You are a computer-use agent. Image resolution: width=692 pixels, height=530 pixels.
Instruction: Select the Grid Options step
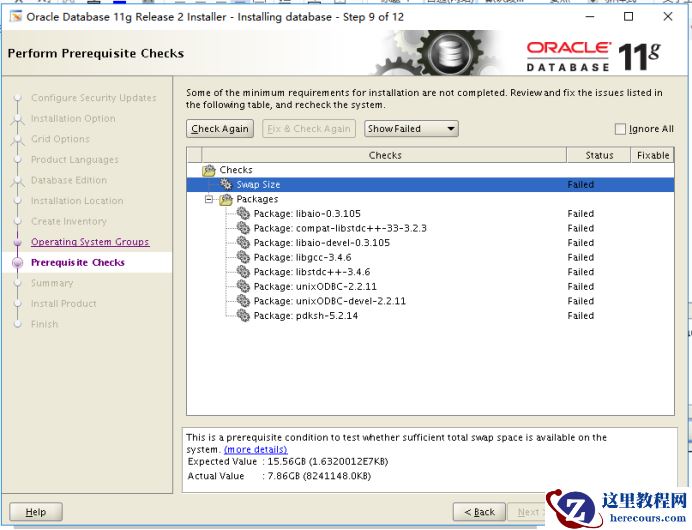pos(60,139)
